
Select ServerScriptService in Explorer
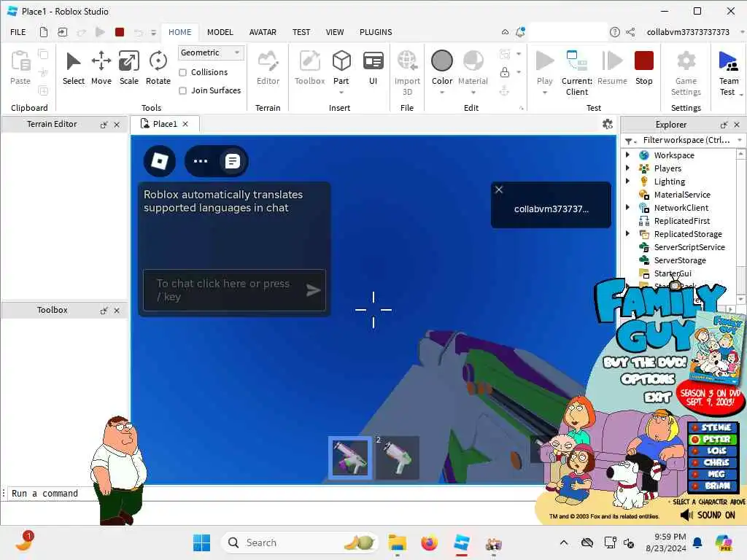[x=689, y=246]
